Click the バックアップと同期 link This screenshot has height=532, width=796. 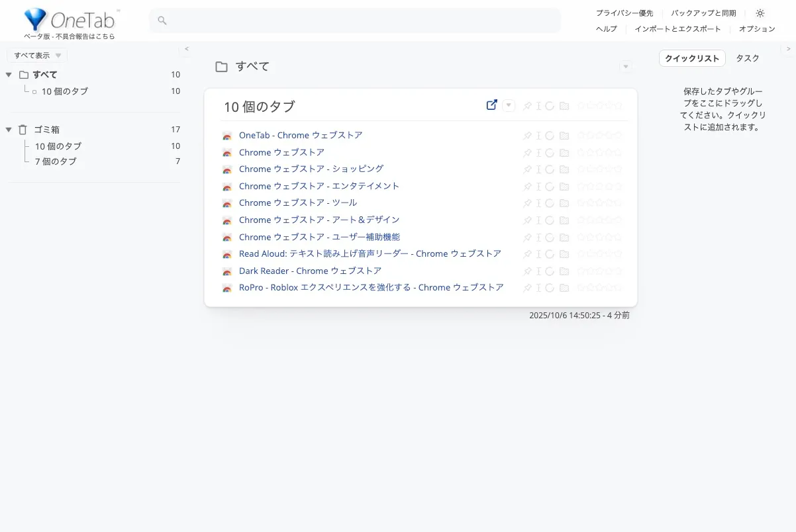[x=703, y=13]
